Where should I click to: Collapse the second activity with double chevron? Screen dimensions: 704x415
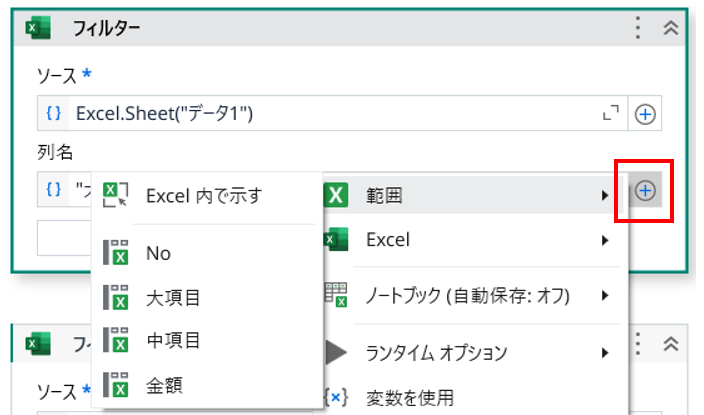tap(671, 343)
